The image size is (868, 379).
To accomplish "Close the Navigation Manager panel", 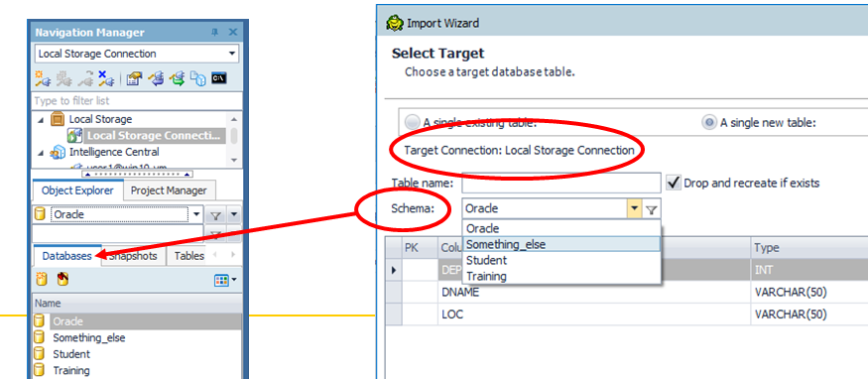I will point(232,32).
